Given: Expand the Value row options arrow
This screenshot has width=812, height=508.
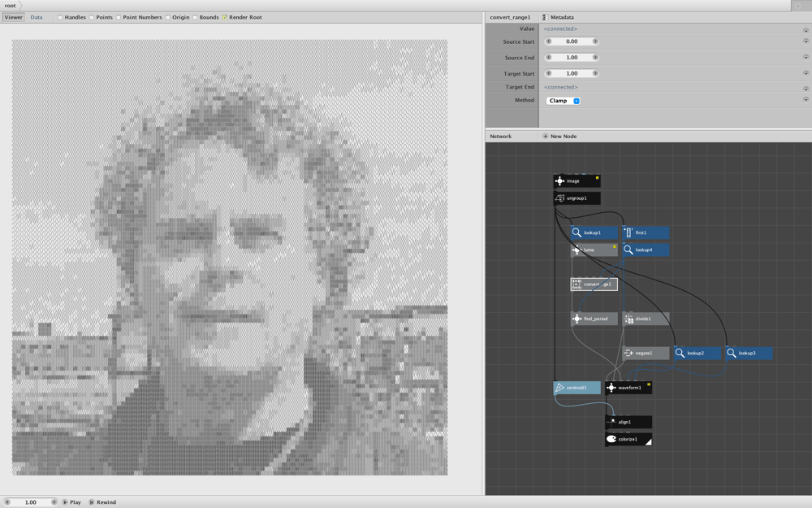Looking at the screenshot, I should coord(806,30).
